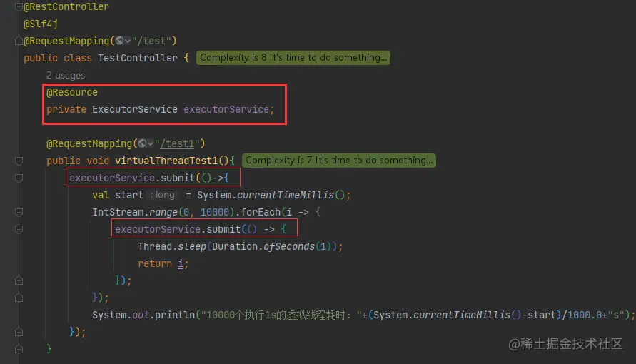The image size is (636, 364).
Task: Collapse the fold marker at IntStream.range line
Action: pyautogui.click(x=19, y=212)
